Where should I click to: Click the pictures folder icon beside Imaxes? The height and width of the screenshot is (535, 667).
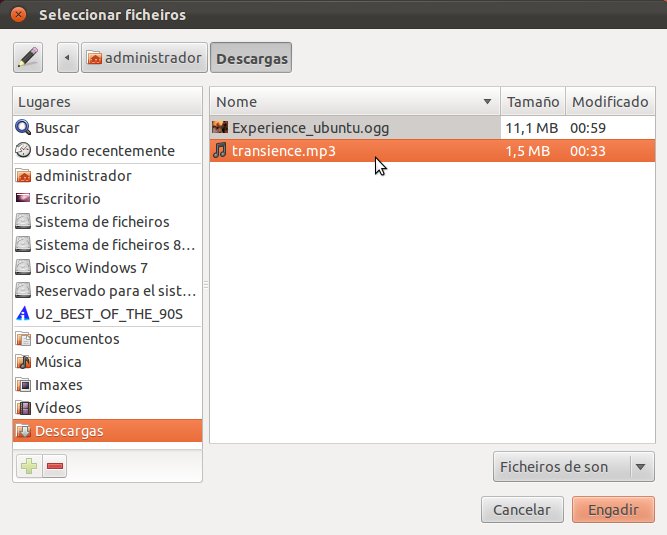click(23, 384)
